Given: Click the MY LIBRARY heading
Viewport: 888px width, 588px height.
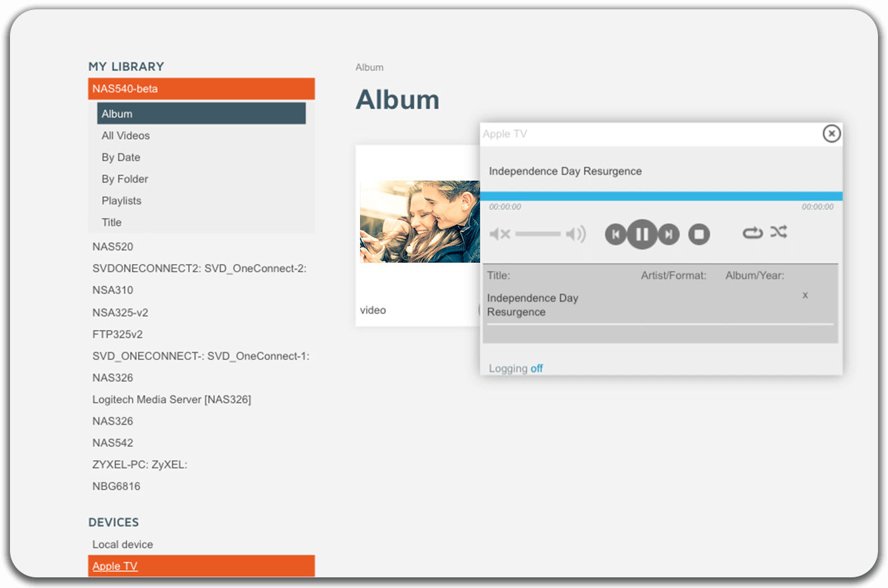Looking at the screenshot, I should pos(126,67).
